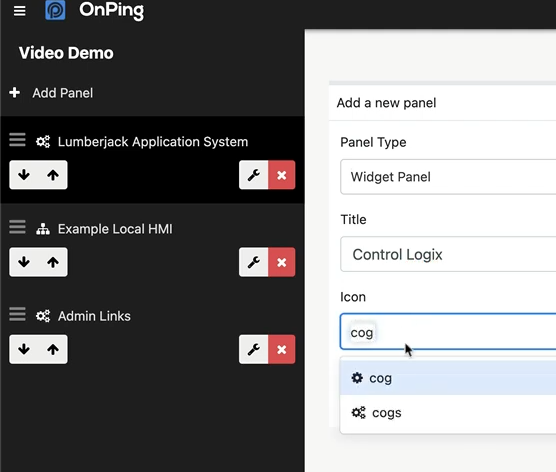This screenshot has height=472, width=556.
Task: Move Example Local HMI panel down
Action: point(24,262)
